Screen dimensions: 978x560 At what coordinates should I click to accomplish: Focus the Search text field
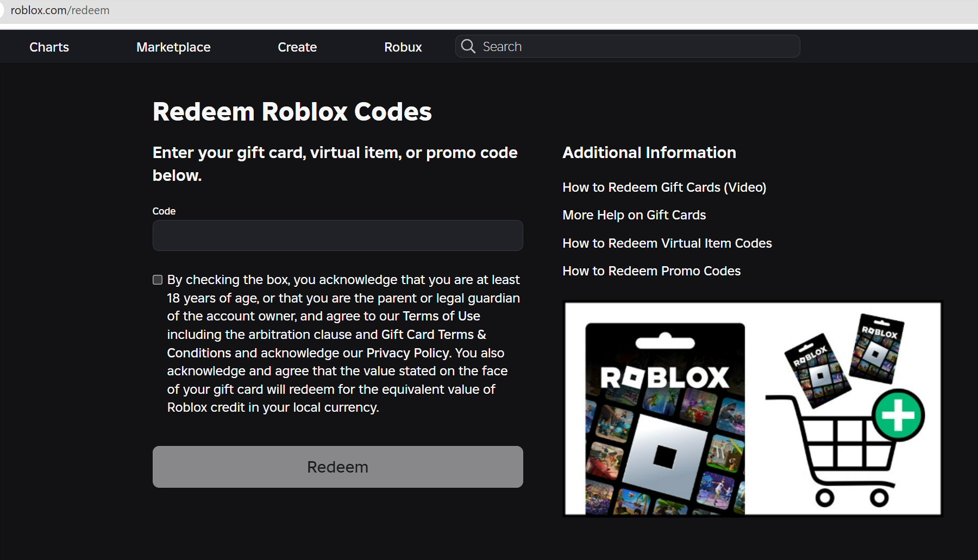click(x=628, y=46)
